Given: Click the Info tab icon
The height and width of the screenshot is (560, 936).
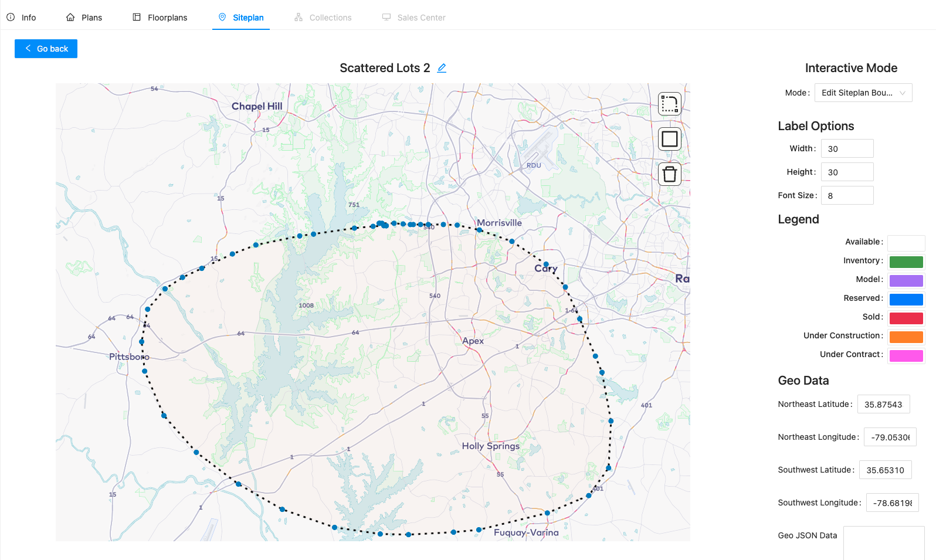Looking at the screenshot, I should click(x=11, y=18).
